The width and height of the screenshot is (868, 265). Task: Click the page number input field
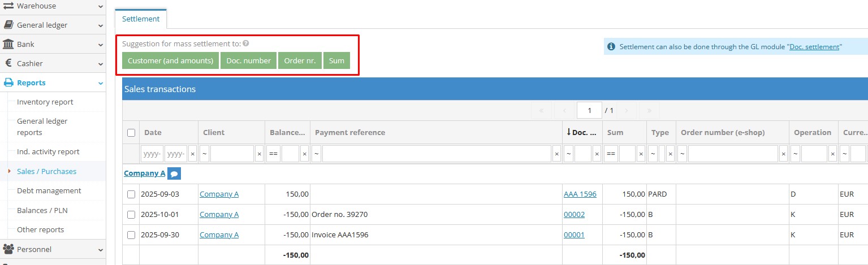coord(589,110)
